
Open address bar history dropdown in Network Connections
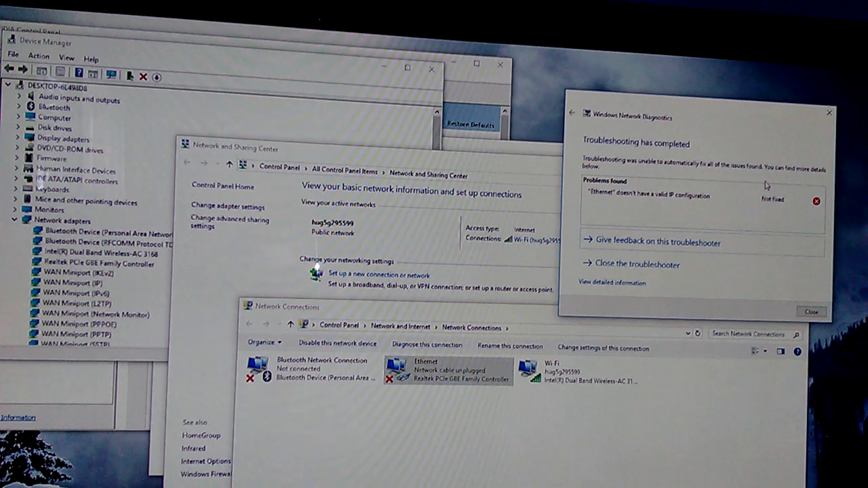687,333
